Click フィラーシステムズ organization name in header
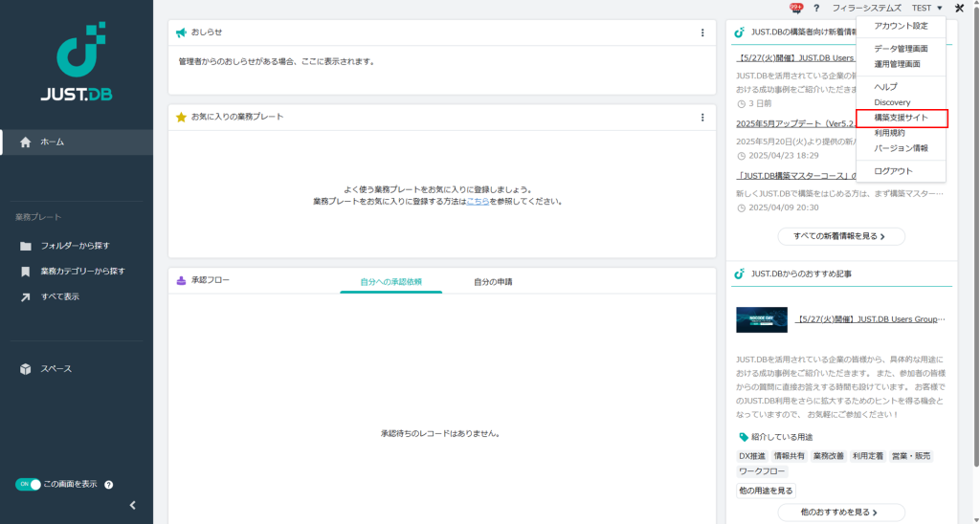 [866, 8]
